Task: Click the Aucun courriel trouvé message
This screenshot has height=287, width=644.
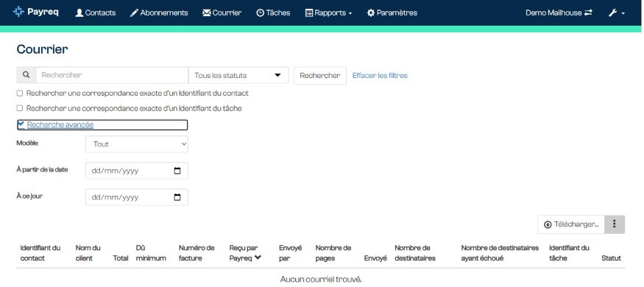Action: 321,279
